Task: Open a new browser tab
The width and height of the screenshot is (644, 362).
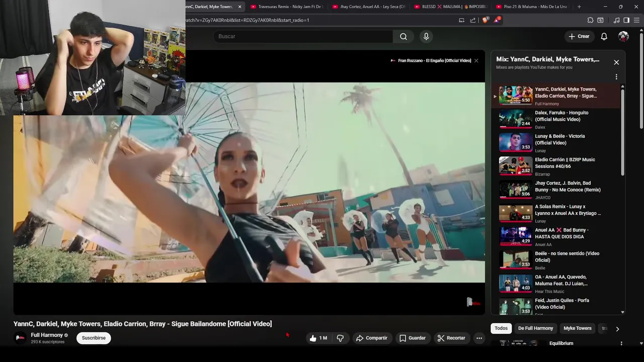Action: click(x=579, y=7)
